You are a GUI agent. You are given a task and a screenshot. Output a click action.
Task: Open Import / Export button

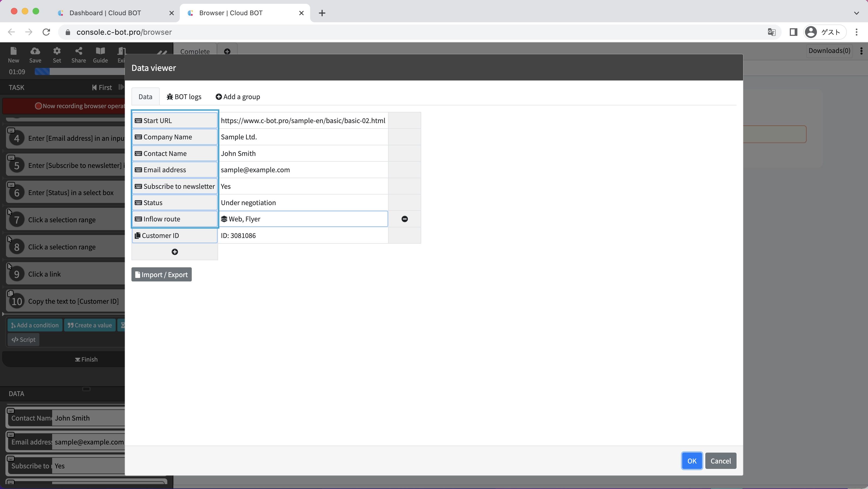click(x=161, y=275)
